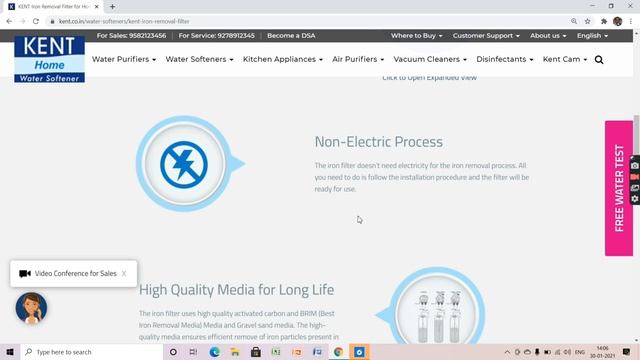Screen dimensions: 640x360
Task: Expand the Vacuum Cleaners menu
Action: tap(430, 60)
